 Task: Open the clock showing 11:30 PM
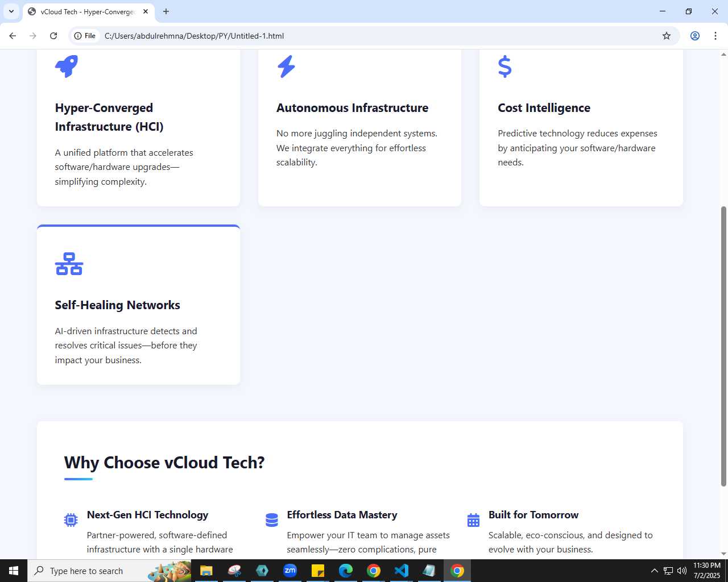coord(707,571)
